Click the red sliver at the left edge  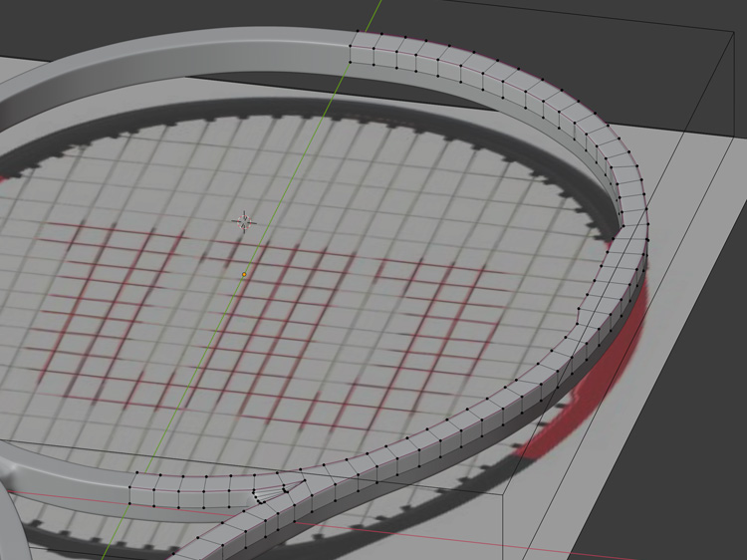8,178
